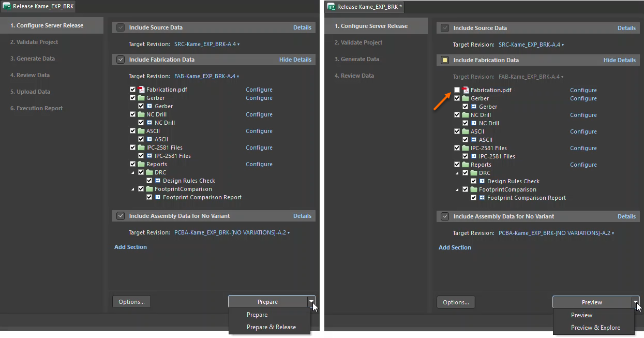Click Add Section link in right window
This screenshot has width=644, height=338.
455,247
